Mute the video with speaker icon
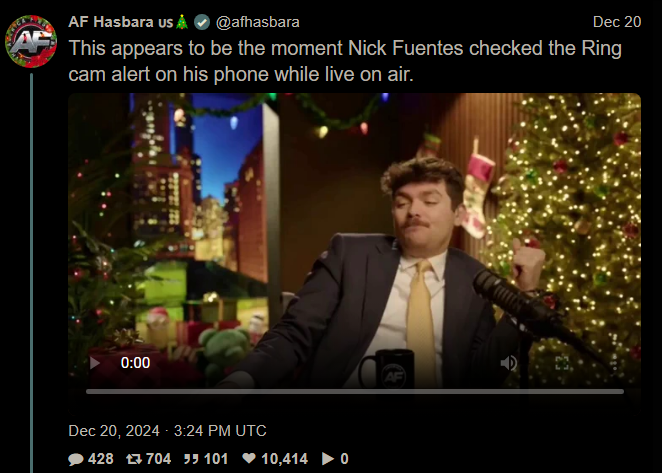This screenshot has height=473, width=662. [509, 363]
